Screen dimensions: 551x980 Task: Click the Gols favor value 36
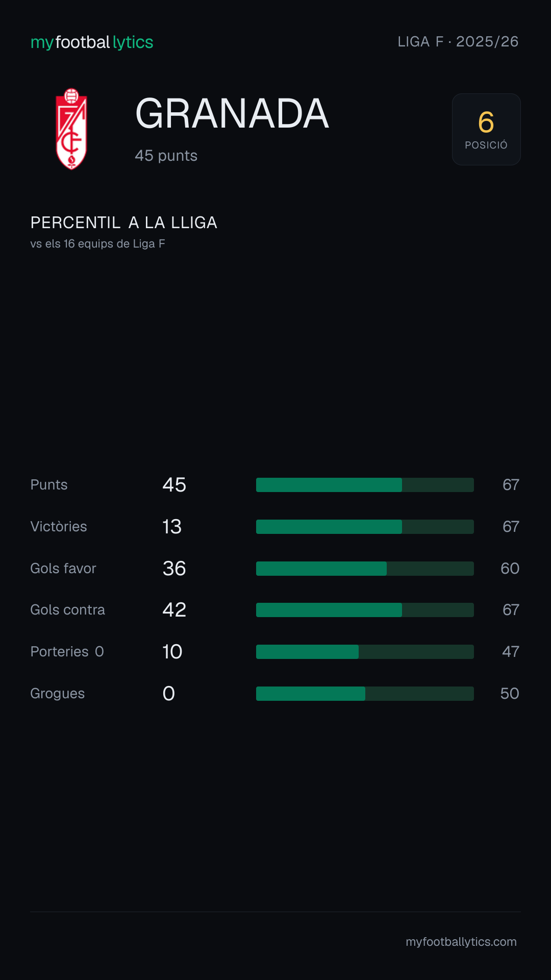(174, 569)
